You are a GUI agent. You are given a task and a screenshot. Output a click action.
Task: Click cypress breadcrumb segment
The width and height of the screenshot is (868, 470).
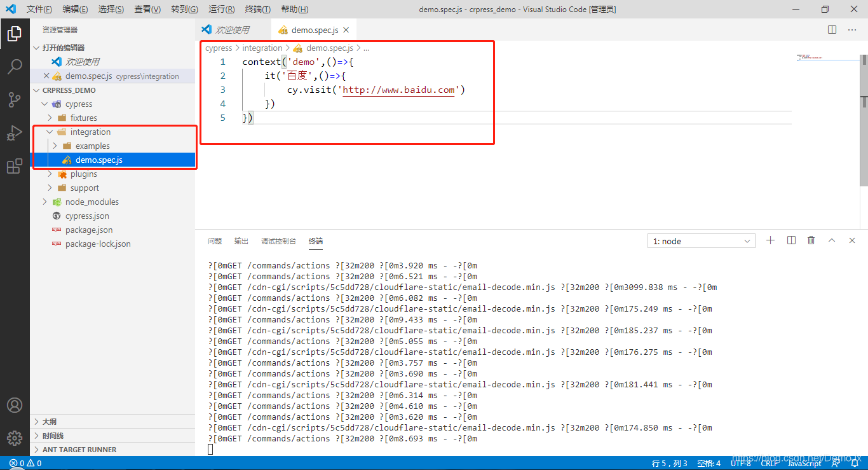(219, 48)
